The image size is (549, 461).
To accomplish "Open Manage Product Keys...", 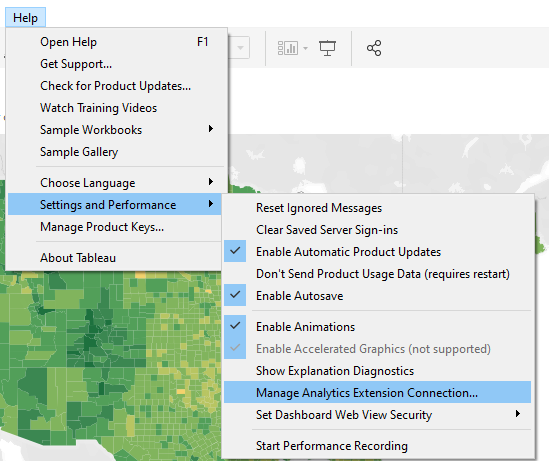I will [114, 227].
